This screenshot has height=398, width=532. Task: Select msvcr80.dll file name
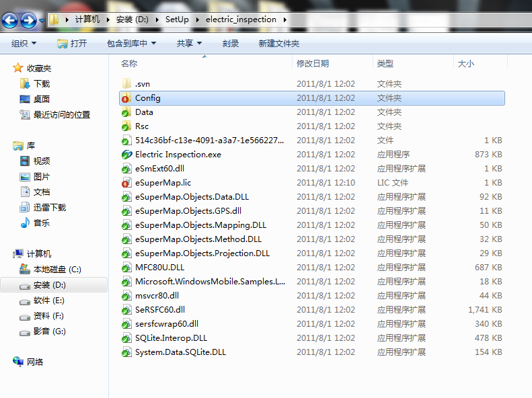(157, 296)
